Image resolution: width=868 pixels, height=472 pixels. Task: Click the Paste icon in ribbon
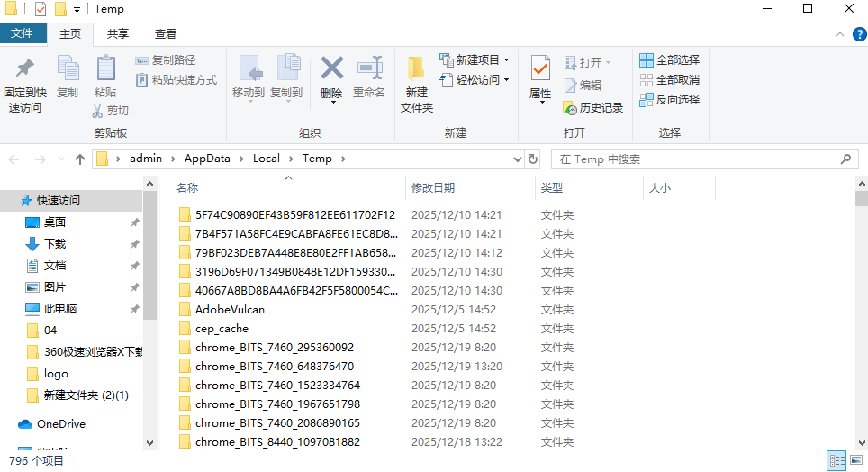(x=105, y=68)
